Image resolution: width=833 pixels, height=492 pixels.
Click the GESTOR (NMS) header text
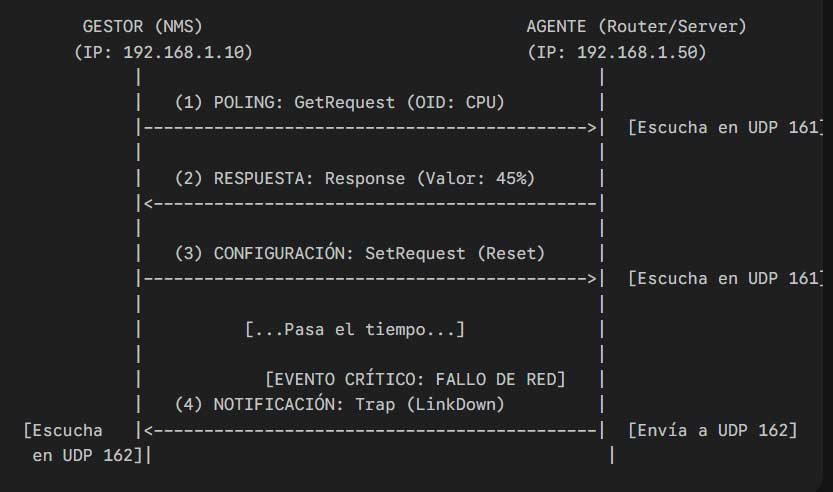coord(149,26)
